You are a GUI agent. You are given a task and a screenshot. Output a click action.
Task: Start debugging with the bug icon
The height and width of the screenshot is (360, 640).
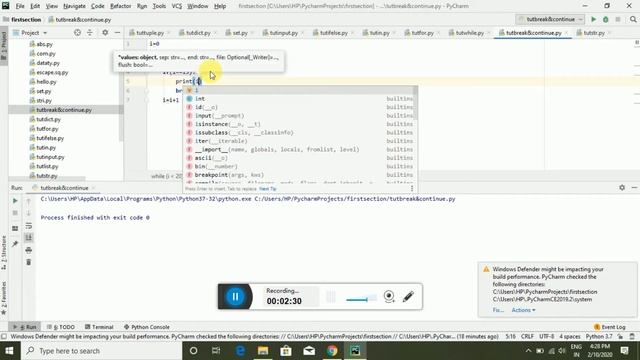[x=606, y=19]
